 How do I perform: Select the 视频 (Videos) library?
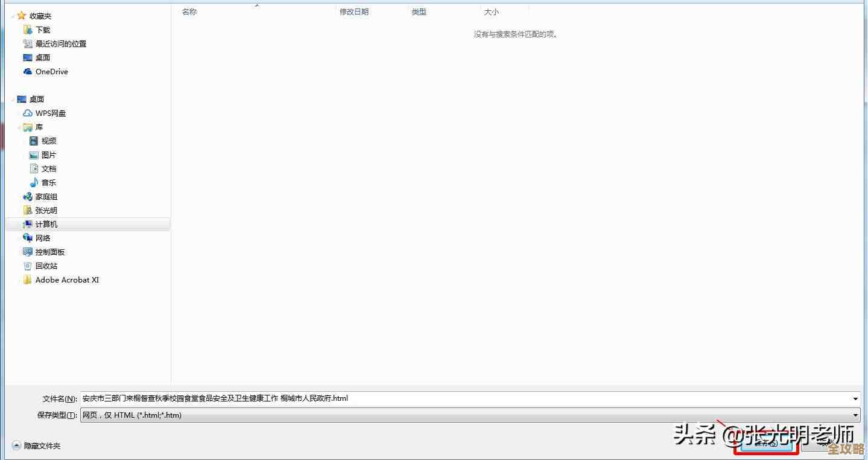click(x=48, y=141)
